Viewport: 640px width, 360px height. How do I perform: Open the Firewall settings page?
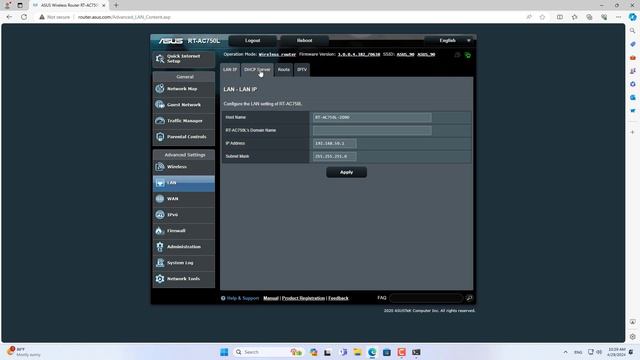coord(184,231)
